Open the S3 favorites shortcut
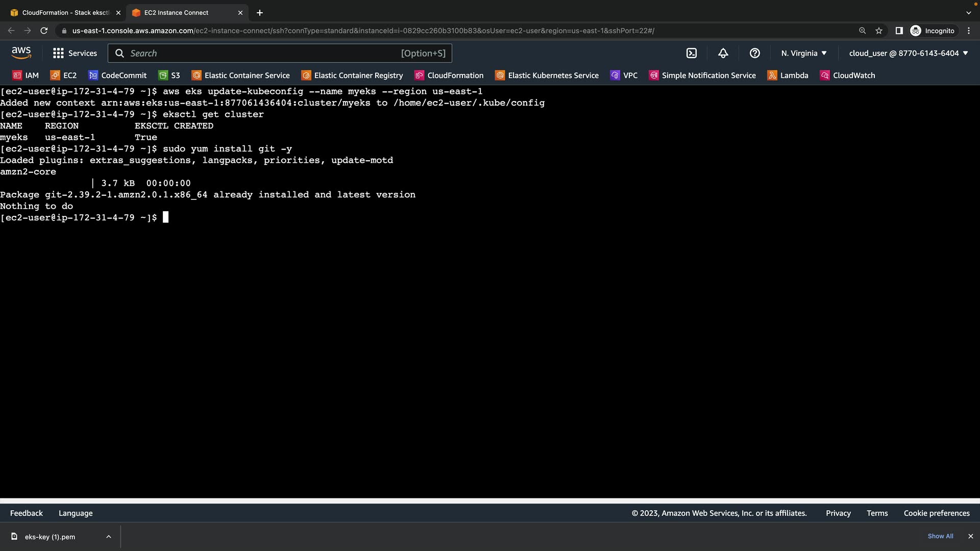This screenshot has width=980, height=551. point(169,76)
